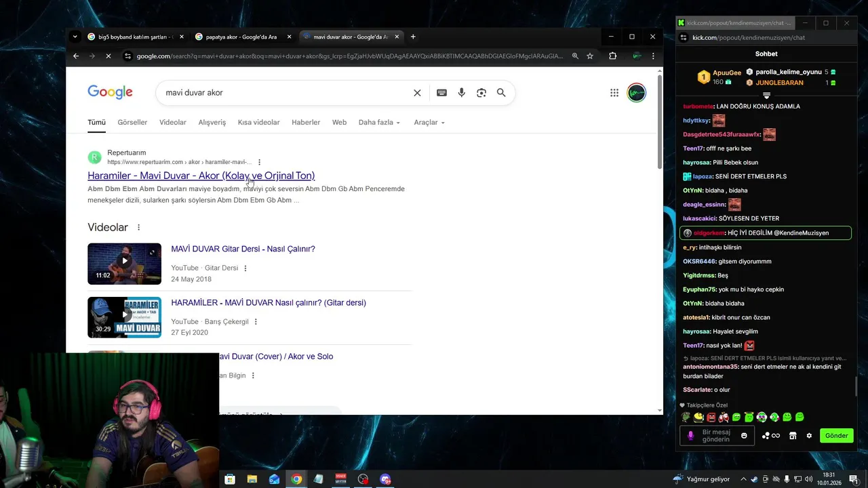Click username oidgorkem in chat
This screenshot has height=488, width=868.
[x=709, y=233]
